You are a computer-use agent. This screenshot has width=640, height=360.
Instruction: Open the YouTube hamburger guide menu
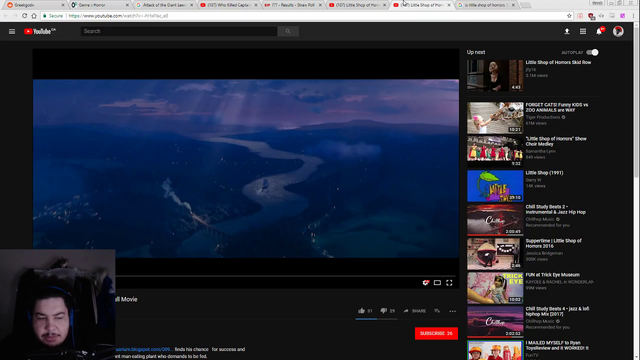(12, 31)
